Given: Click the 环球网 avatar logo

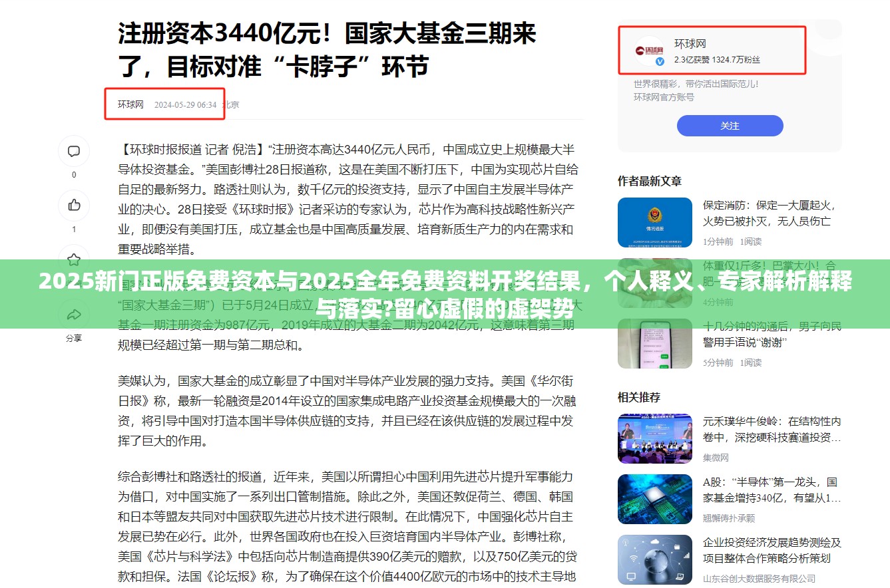Looking at the screenshot, I should [x=649, y=51].
